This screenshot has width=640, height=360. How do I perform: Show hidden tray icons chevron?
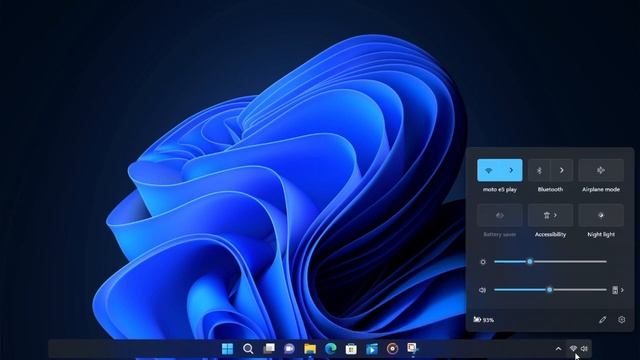tap(558, 349)
